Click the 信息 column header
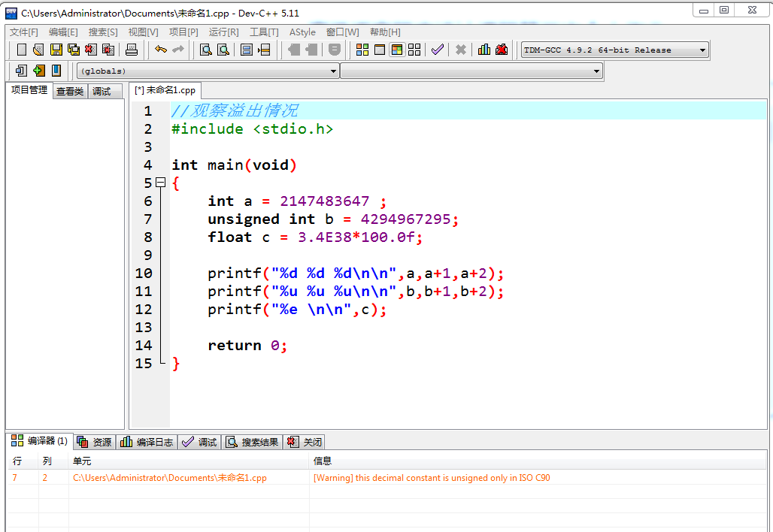This screenshot has height=532, width=773. (538, 461)
